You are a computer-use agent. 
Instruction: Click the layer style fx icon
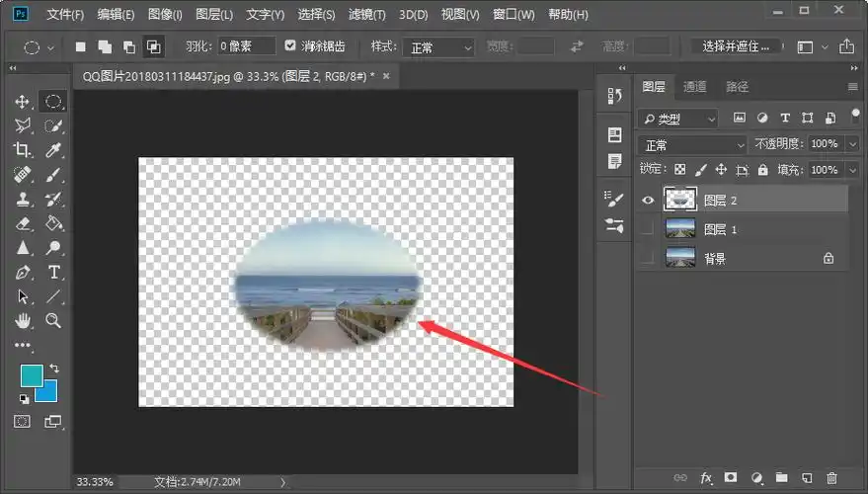click(x=706, y=477)
